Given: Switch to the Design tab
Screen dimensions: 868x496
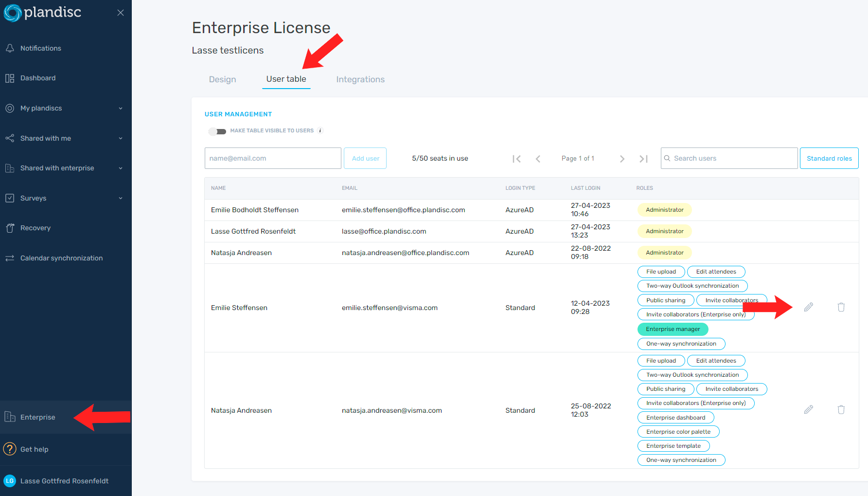Looking at the screenshot, I should [223, 79].
